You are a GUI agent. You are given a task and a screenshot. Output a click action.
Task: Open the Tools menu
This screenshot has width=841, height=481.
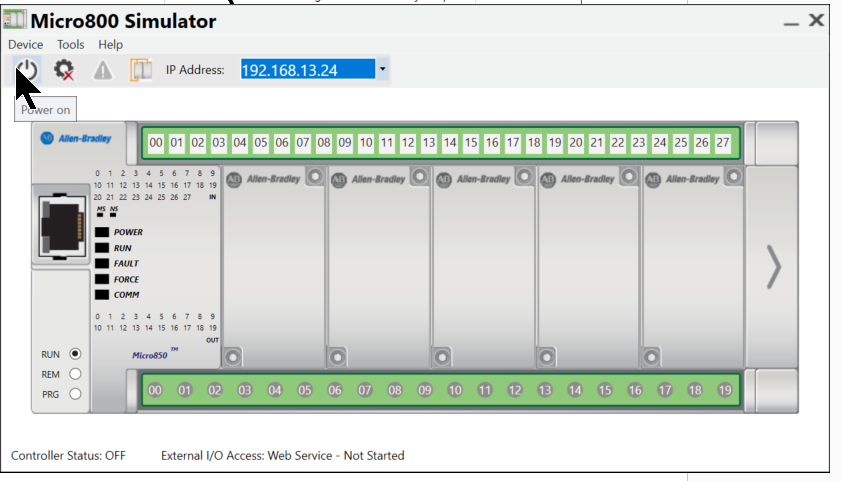coord(71,45)
